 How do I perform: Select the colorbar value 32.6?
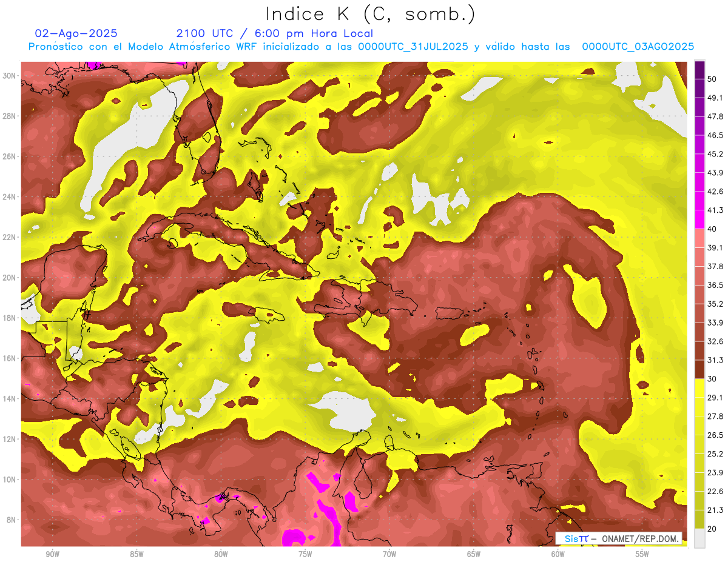(715, 342)
